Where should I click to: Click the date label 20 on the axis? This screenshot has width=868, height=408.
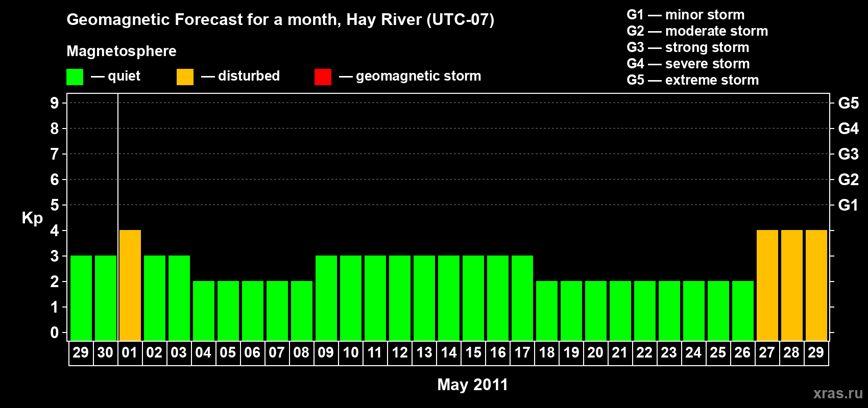pos(595,352)
